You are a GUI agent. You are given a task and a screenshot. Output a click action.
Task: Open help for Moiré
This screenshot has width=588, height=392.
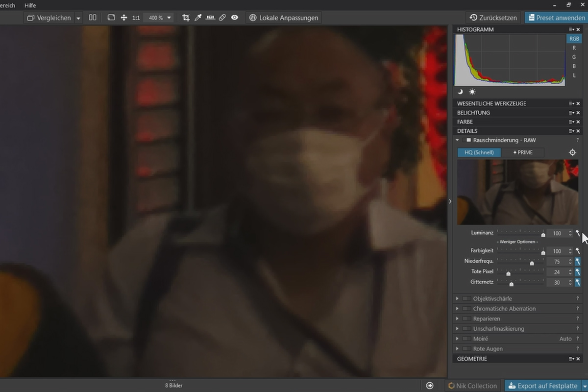pyautogui.click(x=578, y=339)
